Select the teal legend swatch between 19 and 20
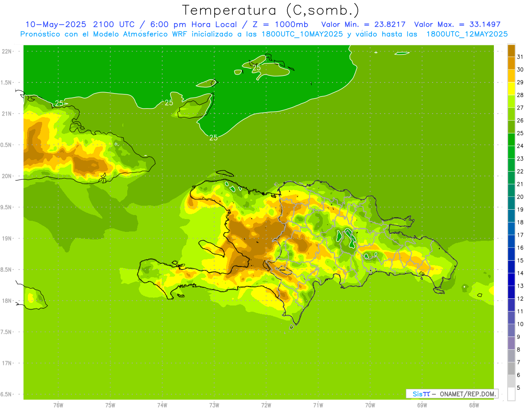This screenshot has height=411, width=532. click(x=511, y=203)
